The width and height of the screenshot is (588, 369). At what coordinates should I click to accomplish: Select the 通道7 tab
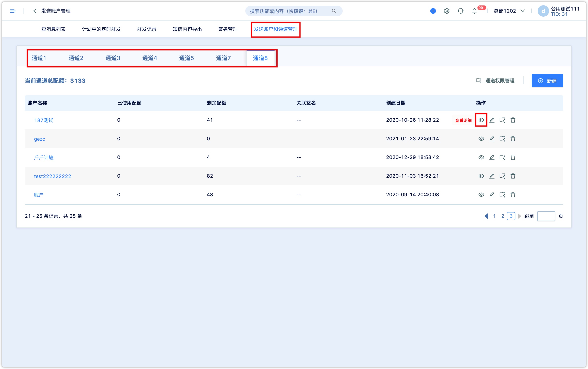pos(223,58)
